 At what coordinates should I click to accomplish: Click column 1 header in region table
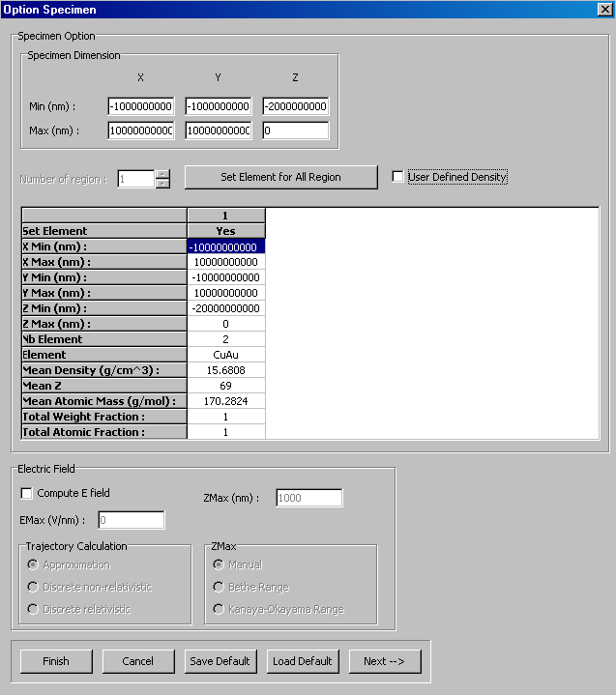[x=225, y=216]
